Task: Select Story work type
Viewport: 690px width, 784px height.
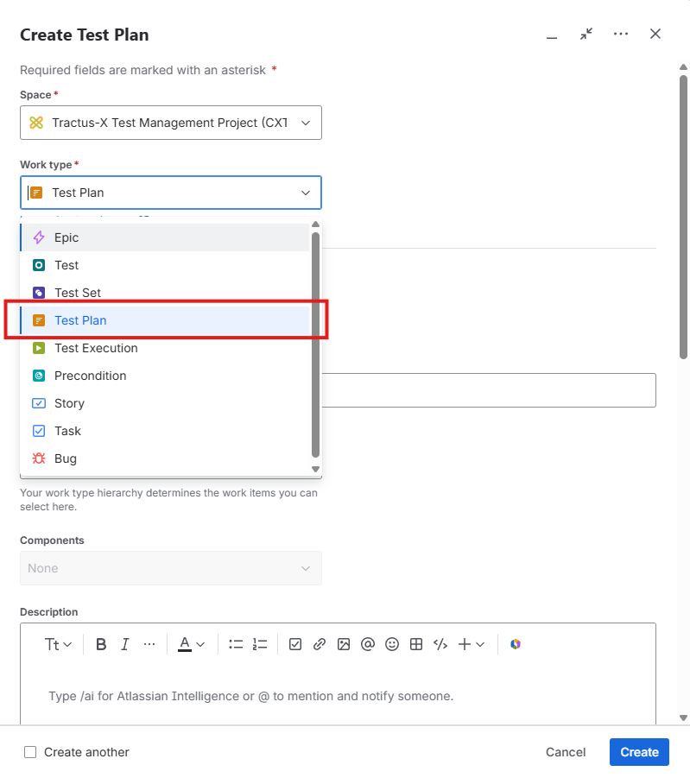Action: 165,403
